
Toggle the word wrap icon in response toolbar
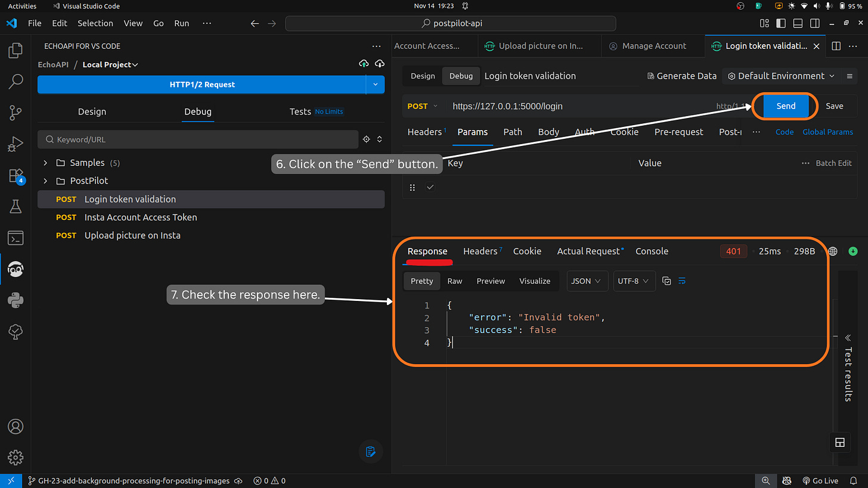(683, 281)
